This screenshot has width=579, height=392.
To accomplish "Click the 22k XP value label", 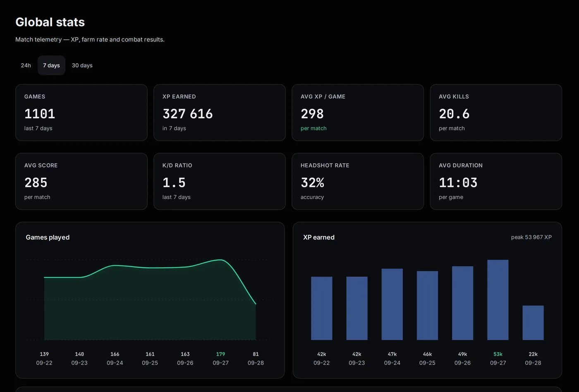I will point(533,354).
